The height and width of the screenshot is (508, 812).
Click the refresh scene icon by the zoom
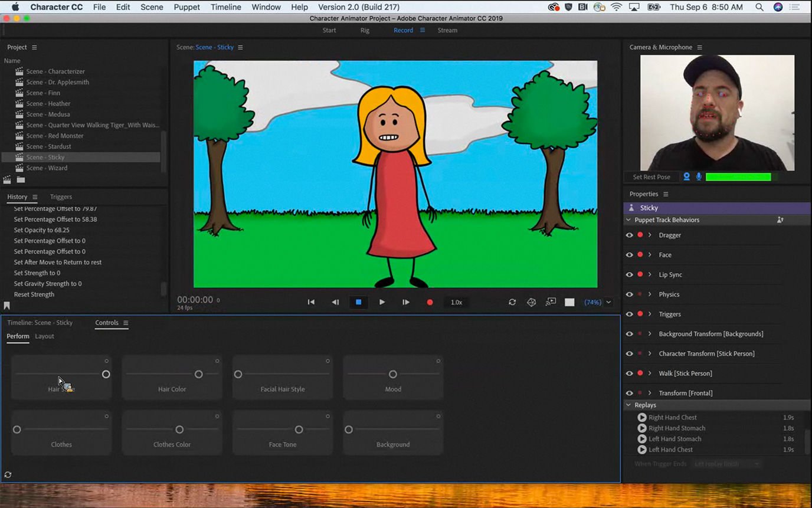coord(512,302)
